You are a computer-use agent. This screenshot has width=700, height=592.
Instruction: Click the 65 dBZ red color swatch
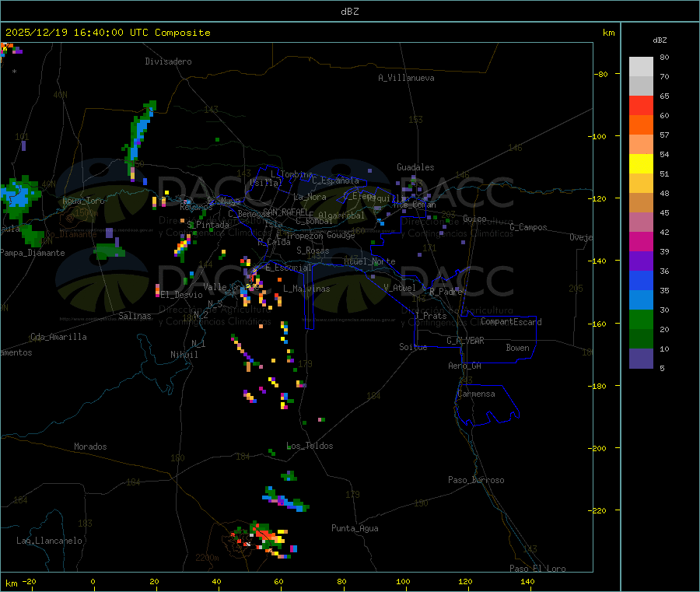641,105
